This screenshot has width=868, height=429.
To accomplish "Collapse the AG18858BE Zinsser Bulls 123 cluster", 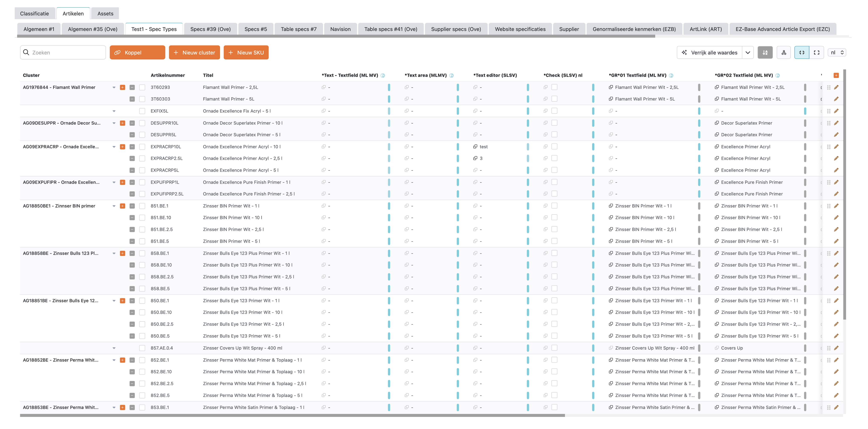I will (114, 253).
